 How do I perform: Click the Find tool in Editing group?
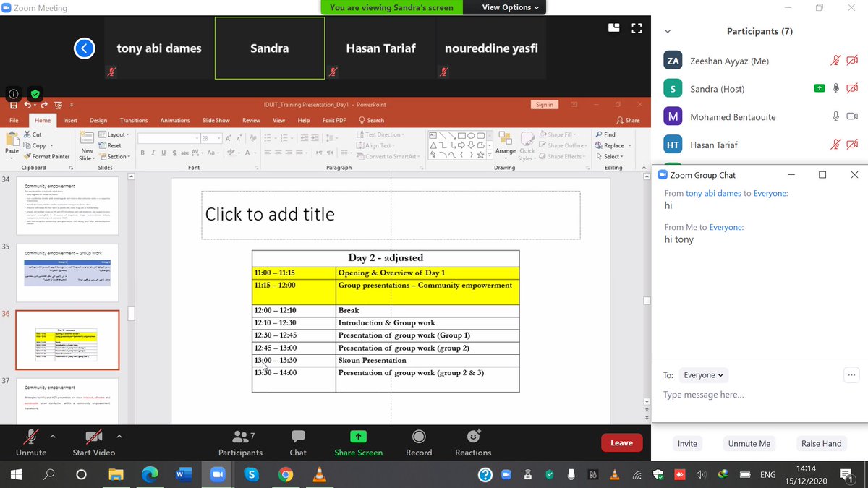[x=605, y=134]
